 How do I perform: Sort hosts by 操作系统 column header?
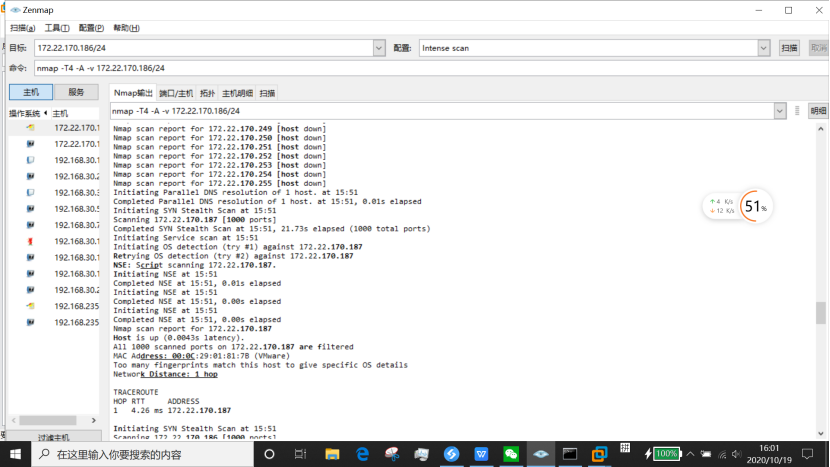[x=27, y=113]
